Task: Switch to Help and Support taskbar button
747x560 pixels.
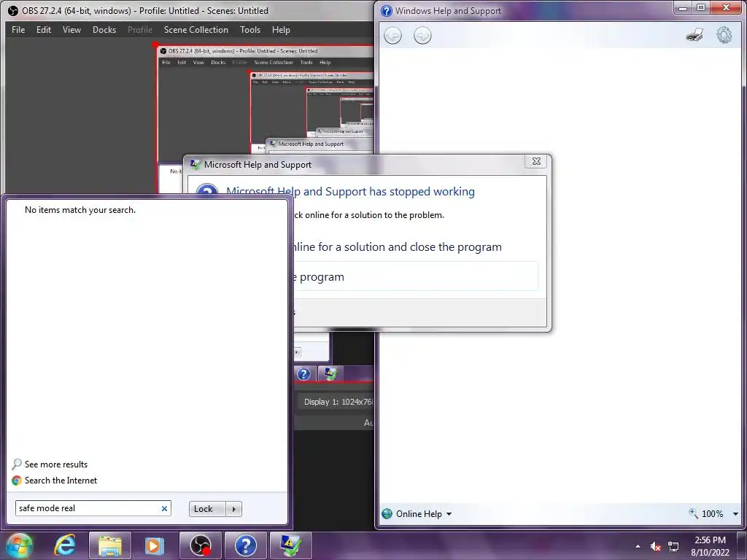Action: [245, 545]
